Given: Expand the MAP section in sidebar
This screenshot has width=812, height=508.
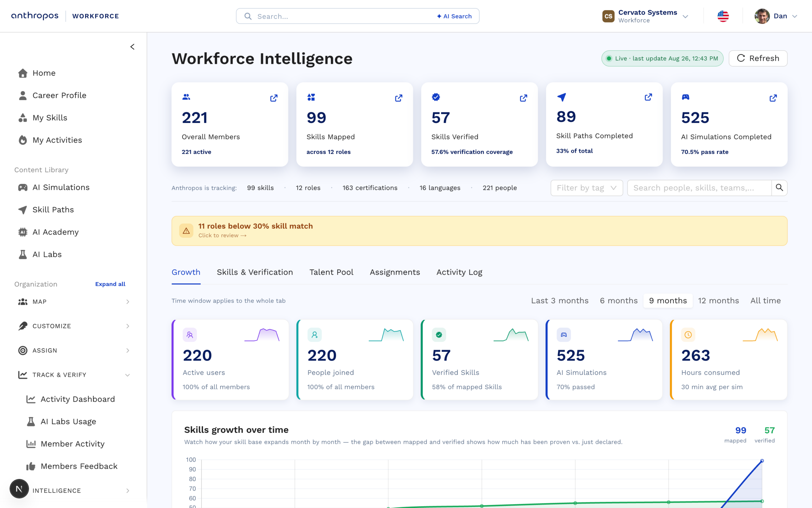Looking at the screenshot, I should click(x=74, y=302).
